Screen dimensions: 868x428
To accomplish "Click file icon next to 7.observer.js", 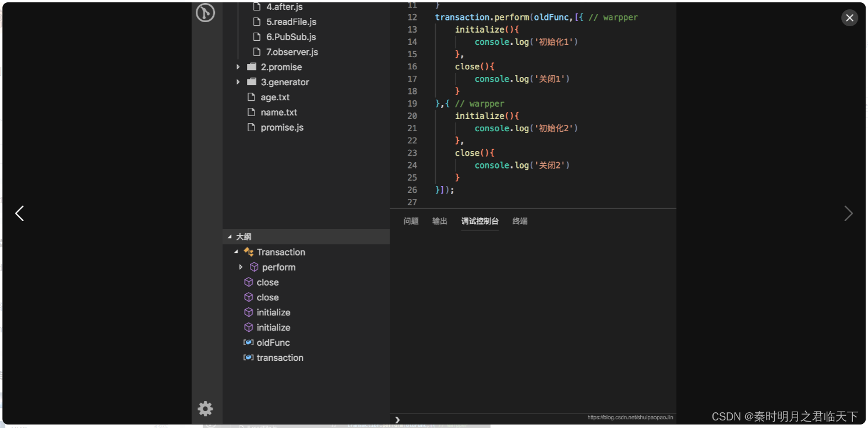I will pos(257,52).
